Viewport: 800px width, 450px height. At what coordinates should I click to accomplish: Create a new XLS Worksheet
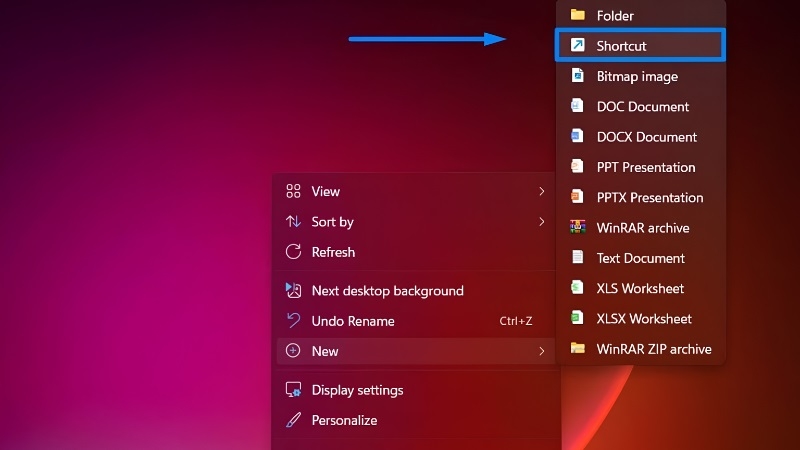[640, 288]
